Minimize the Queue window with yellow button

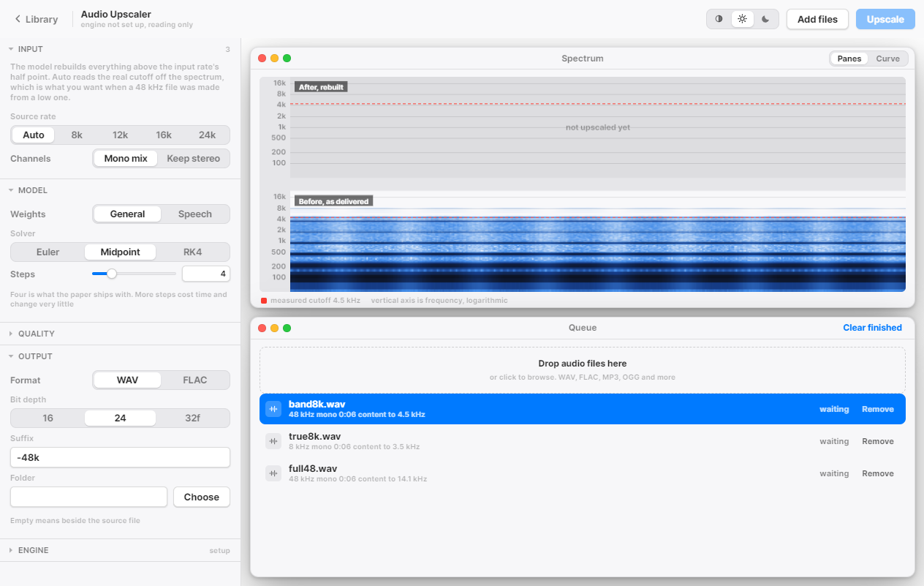[275, 328]
